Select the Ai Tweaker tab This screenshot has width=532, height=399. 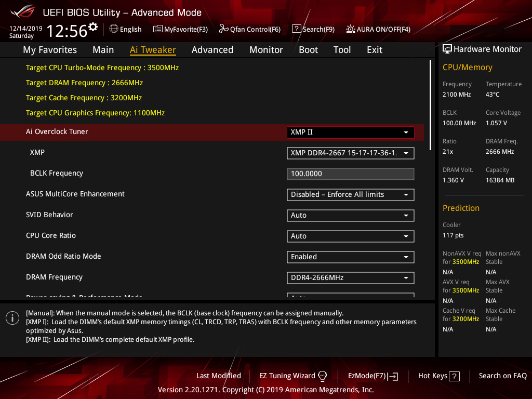[x=153, y=50]
